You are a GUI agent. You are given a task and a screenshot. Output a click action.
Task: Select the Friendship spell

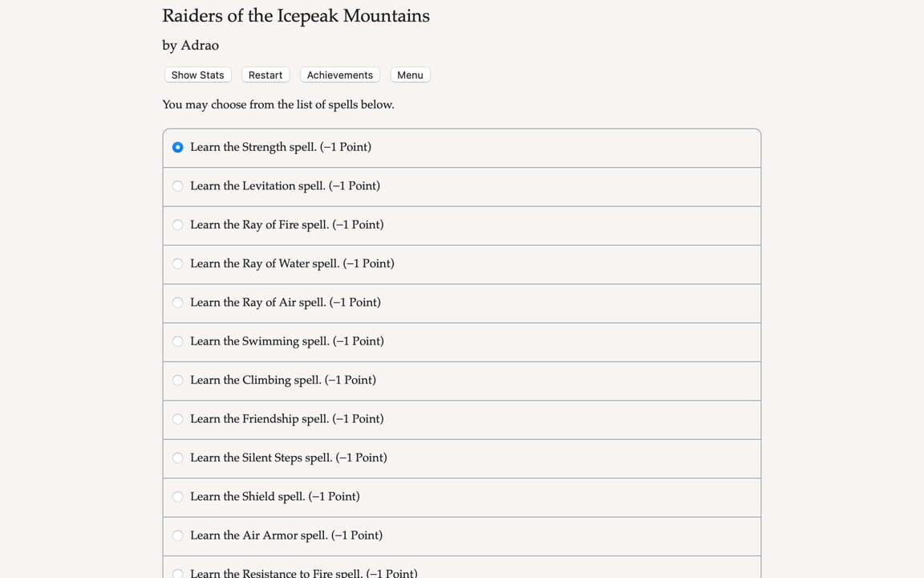tap(177, 419)
